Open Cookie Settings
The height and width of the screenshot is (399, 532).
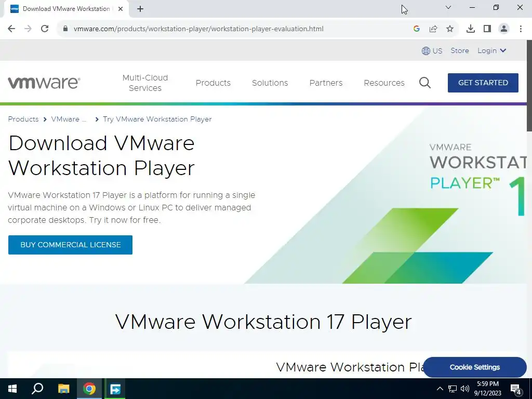(x=475, y=367)
